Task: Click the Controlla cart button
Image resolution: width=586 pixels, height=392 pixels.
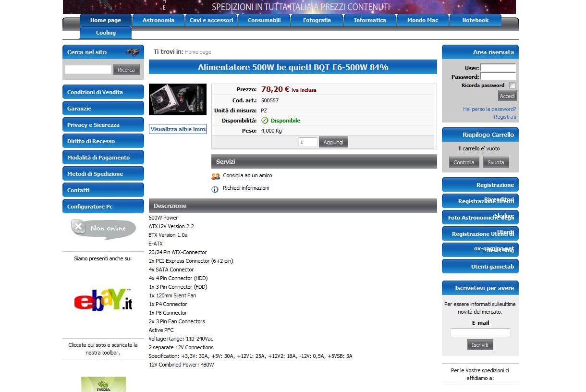Action: pyautogui.click(x=464, y=162)
